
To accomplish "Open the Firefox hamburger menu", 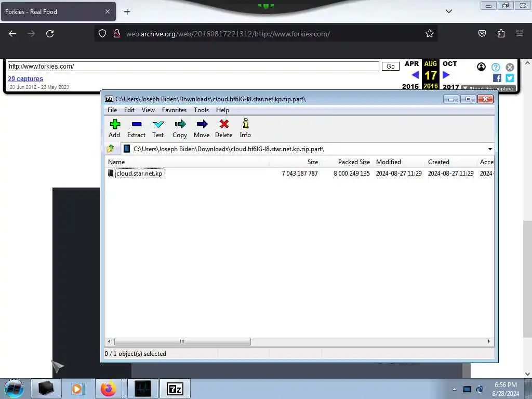I will click(520, 33).
